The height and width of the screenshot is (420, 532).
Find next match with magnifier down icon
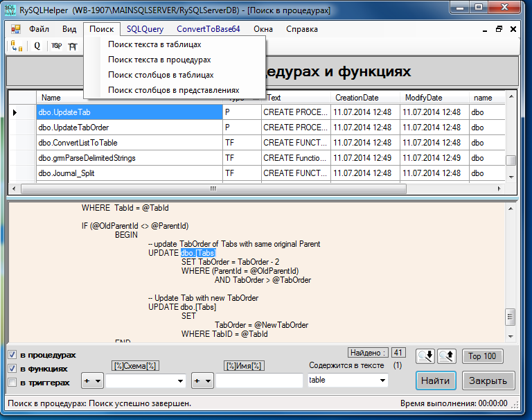[425, 356]
